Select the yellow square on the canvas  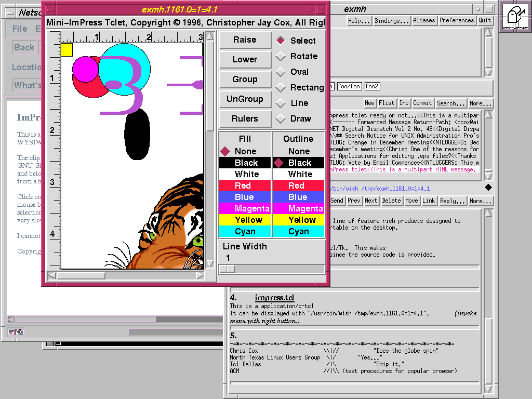[x=67, y=50]
